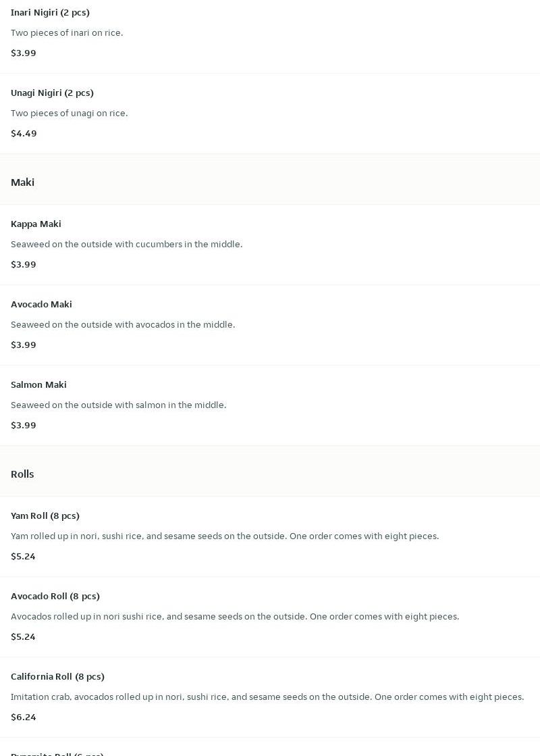Click the $6.24 California Roll price
Screen dimensions: 540x756
point(24,717)
